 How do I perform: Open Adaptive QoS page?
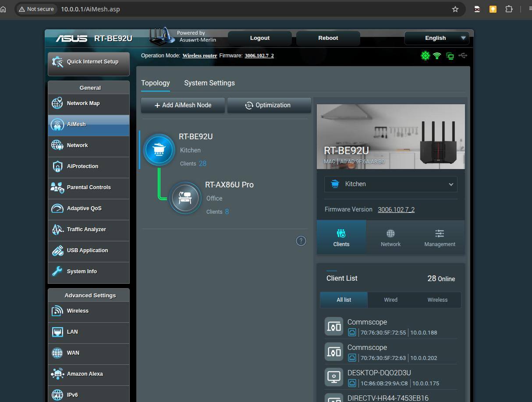coord(89,208)
